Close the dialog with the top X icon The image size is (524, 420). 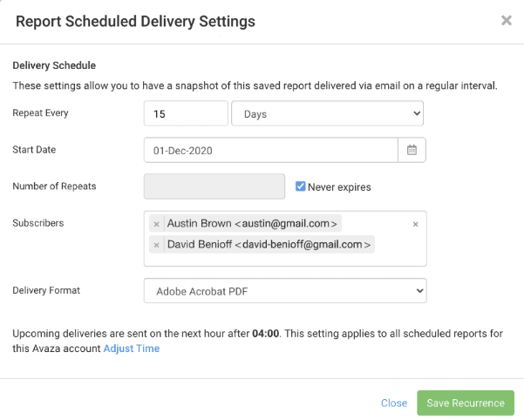(507, 20)
